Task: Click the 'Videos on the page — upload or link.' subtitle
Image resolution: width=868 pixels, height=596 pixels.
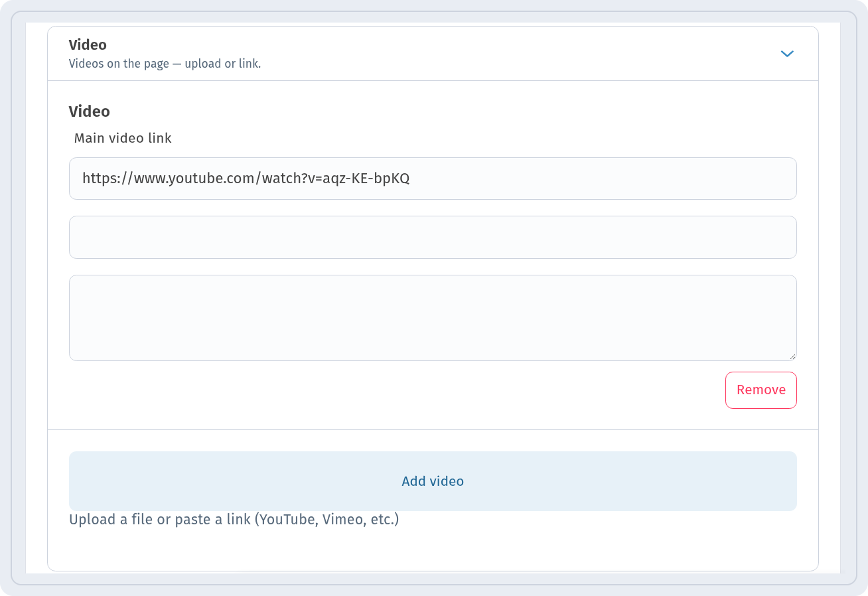Action: 165,64
